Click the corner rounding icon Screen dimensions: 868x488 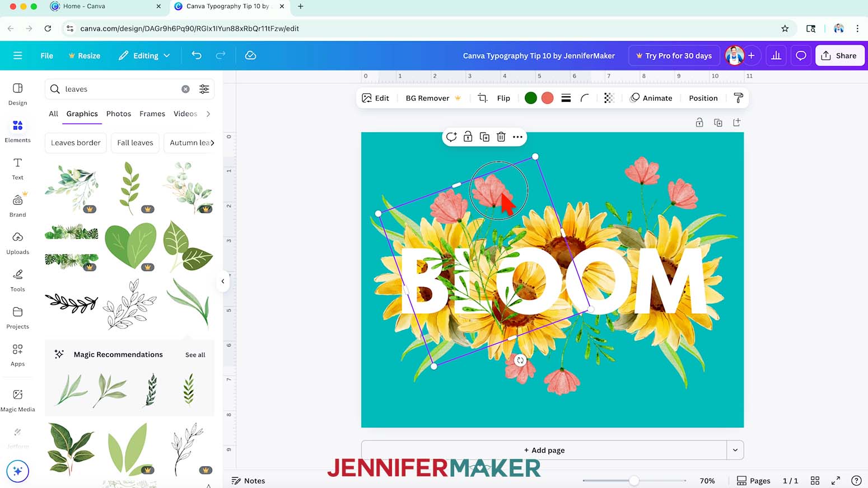585,98
